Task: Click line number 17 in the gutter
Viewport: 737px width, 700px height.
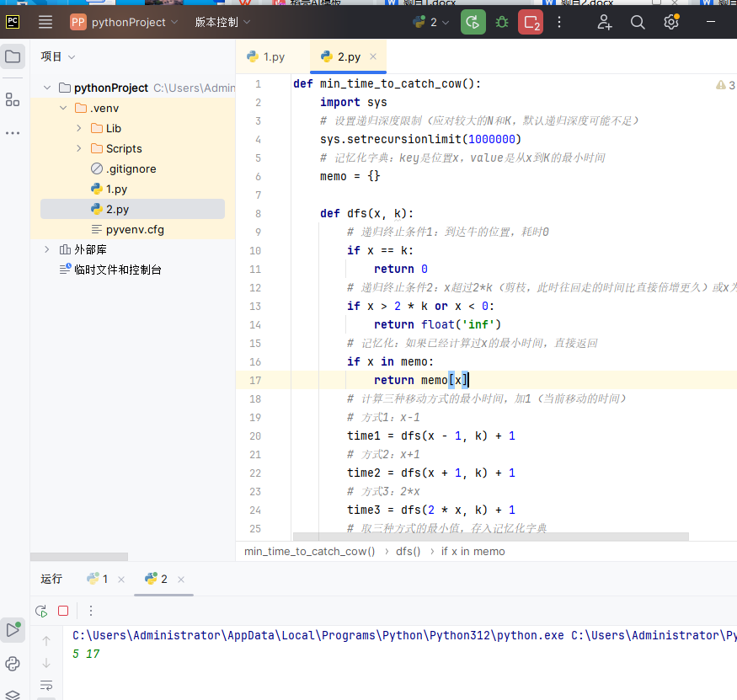Action: [x=255, y=380]
